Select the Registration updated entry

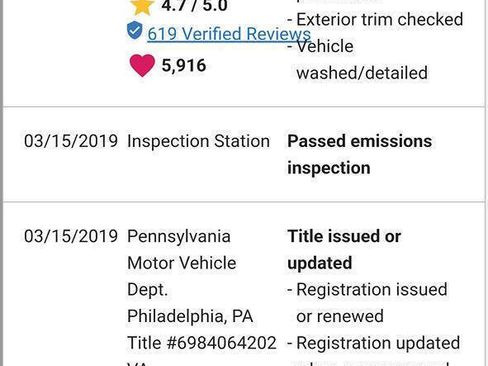pyautogui.click(x=374, y=343)
